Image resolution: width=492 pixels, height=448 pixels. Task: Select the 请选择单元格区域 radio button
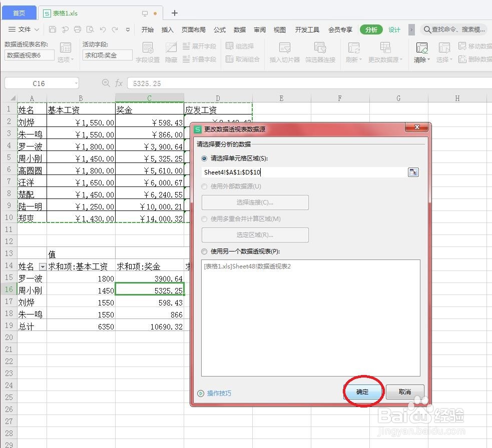coord(204,158)
